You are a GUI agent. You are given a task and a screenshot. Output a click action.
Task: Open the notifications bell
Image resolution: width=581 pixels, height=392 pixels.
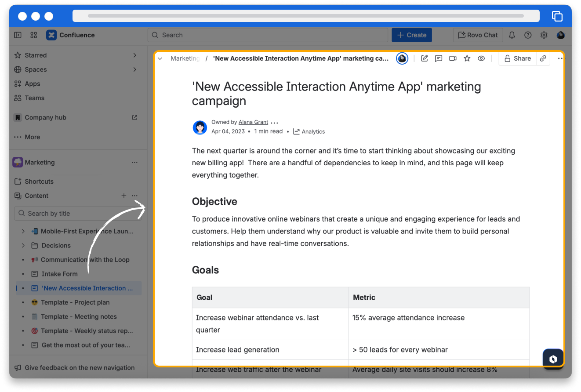point(512,35)
